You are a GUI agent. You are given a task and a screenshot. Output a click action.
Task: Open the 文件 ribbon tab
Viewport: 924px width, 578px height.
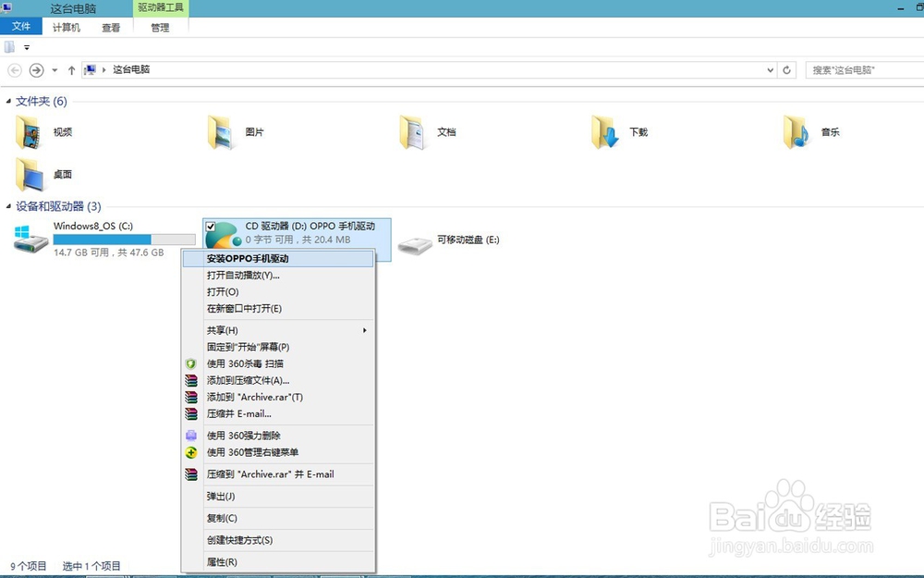[x=21, y=27]
